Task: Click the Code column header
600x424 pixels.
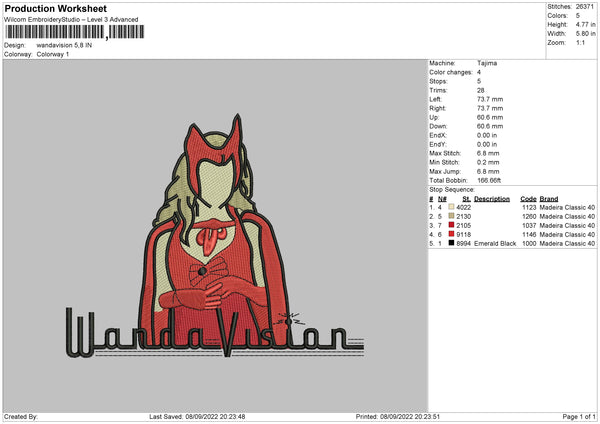Action: point(528,198)
